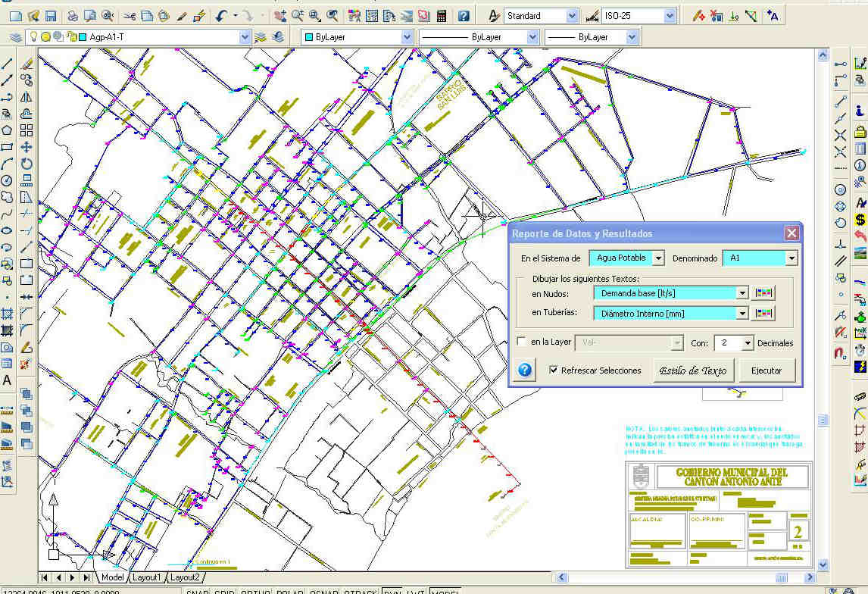Uncheck 'Refrescar Selecciones' checkbox

pos(554,370)
